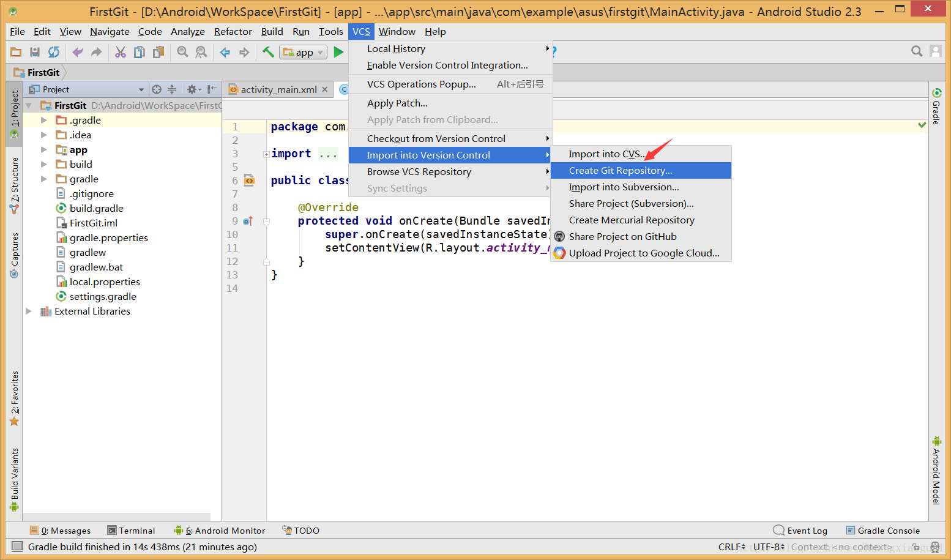The image size is (951, 560).
Task: Open the Event Log panel
Action: click(800, 531)
